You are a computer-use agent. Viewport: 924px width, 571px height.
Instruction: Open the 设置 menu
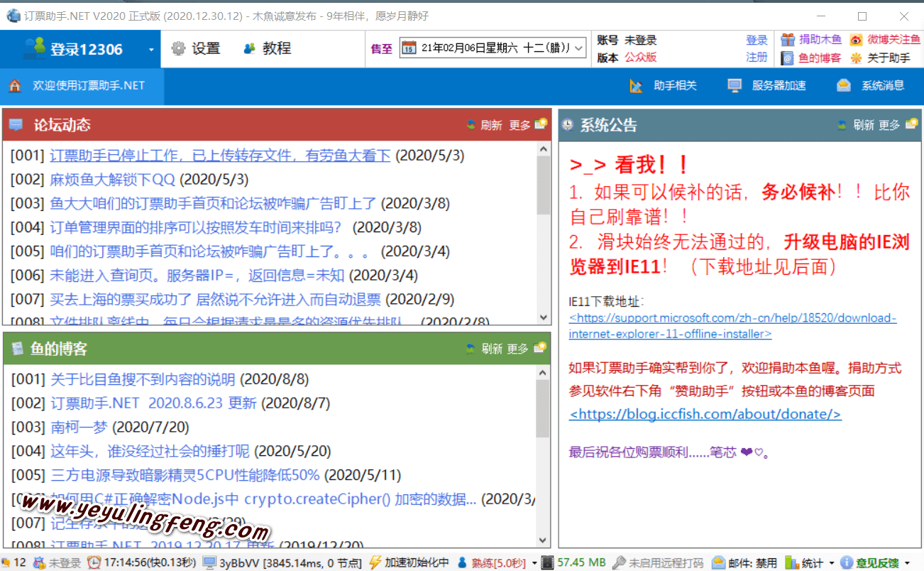point(197,48)
